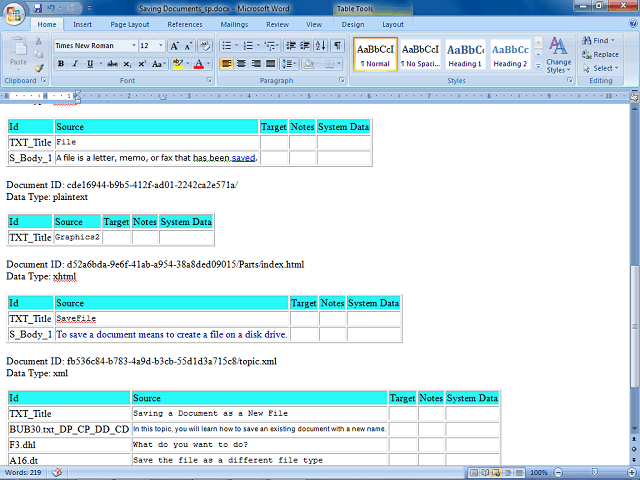640x480 pixels.
Task: Click the 'saved' hyperlink in table
Action: point(244,158)
